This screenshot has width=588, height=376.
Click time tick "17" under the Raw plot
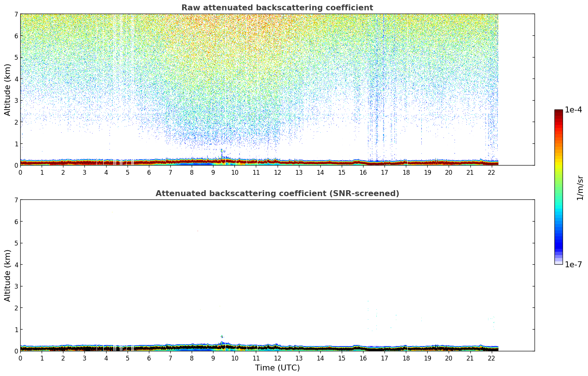(x=385, y=173)
